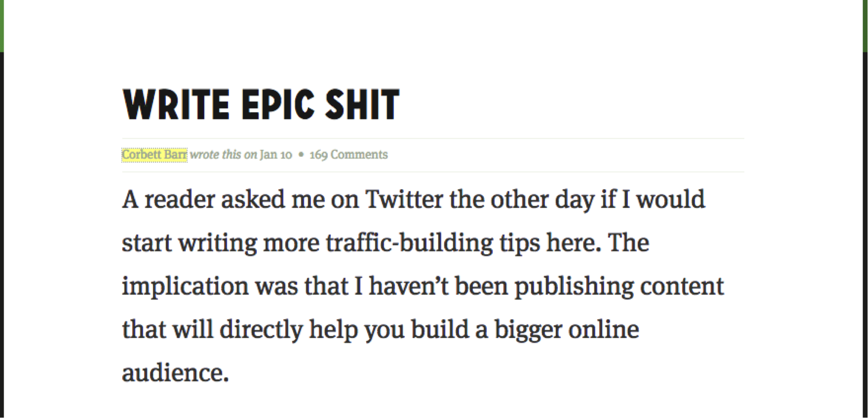Viewport: 868px width, 418px height.
Task: Click the word 'online' in the paragraph
Action: (x=604, y=329)
